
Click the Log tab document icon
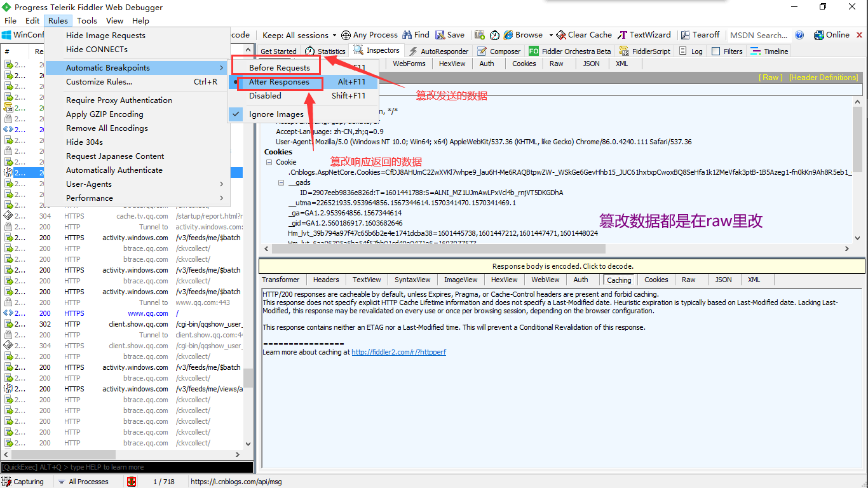pos(683,51)
